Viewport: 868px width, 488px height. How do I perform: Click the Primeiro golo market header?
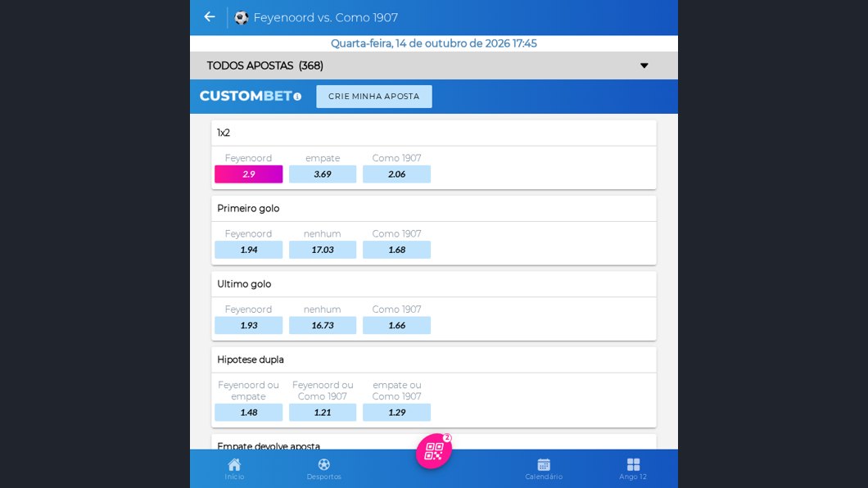click(x=434, y=209)
